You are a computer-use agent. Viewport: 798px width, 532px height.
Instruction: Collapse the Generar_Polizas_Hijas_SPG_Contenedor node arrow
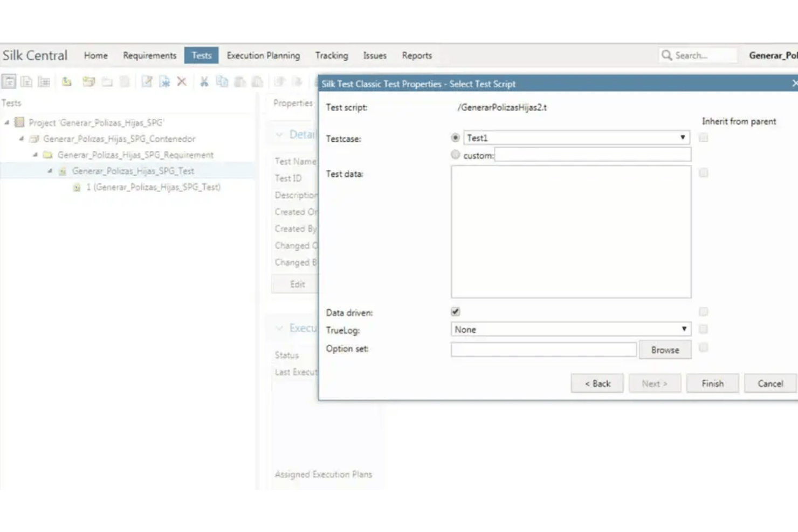tap(22, 139)
